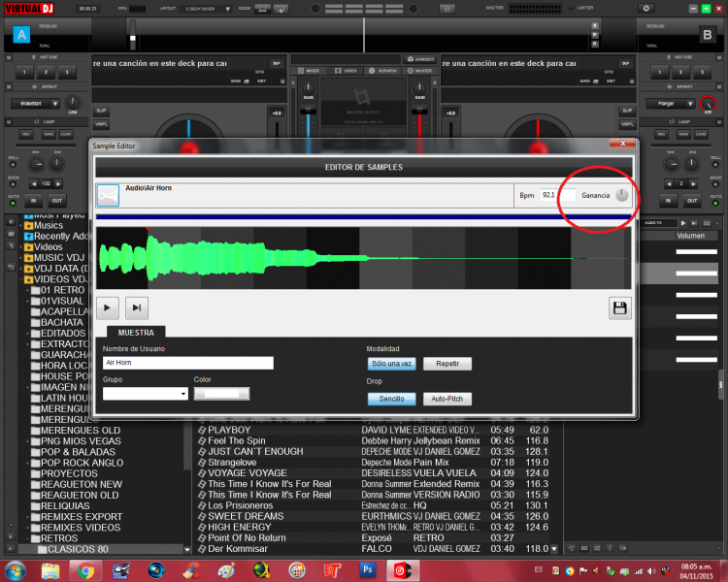The height and width of the screenshot is (582, 728).
Task: Open BitTorrent from the taskbar
Action: pos(332,570)
